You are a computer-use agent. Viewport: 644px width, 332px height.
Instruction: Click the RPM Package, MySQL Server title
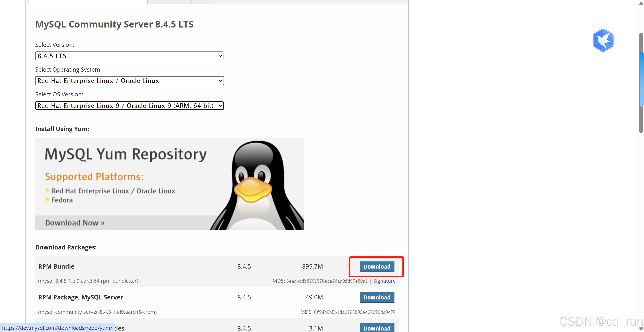tap(81, 297)
